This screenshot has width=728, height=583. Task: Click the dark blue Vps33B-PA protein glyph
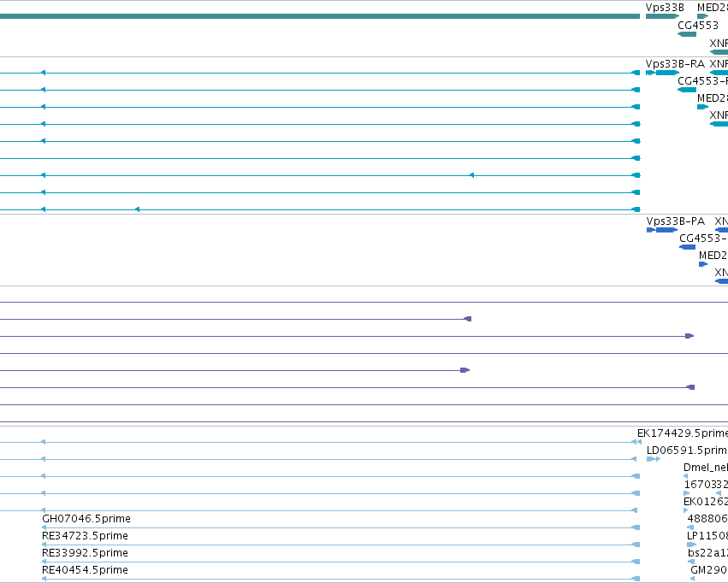(x=662, y=230)
